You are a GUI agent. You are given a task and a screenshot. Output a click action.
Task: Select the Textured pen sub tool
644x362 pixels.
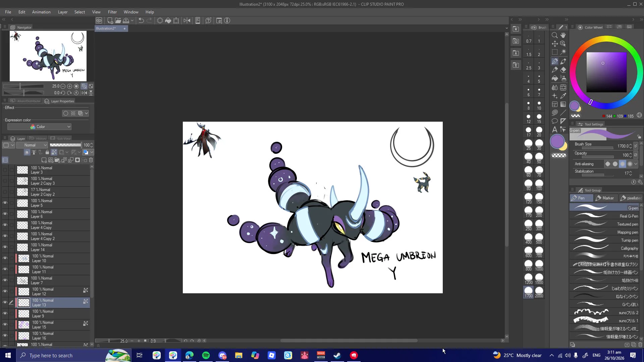pyautogui.click(x=604, y=224)
